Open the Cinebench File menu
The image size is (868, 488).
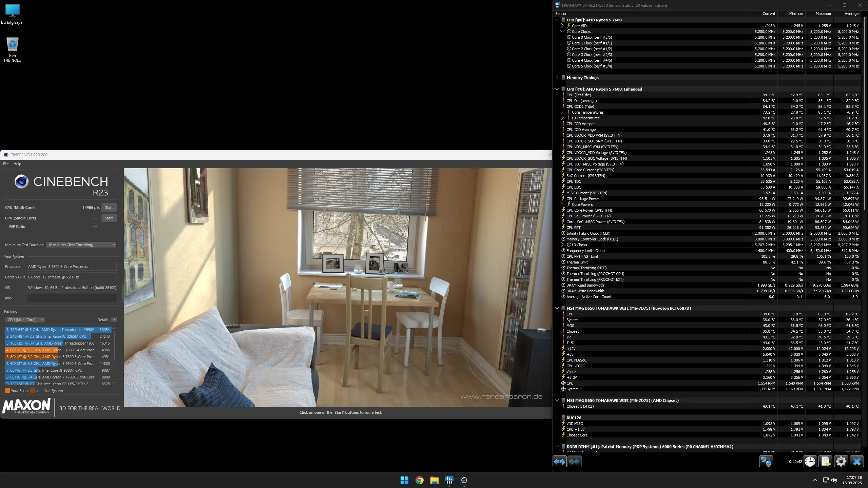[x=6, y=164]
